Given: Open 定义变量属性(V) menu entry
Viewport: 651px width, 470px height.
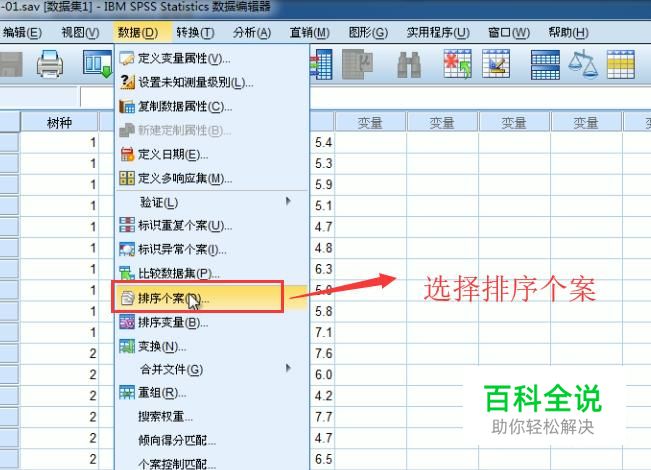Looking at the screenshot, I should pyautogui.click(x=212, y=58).
